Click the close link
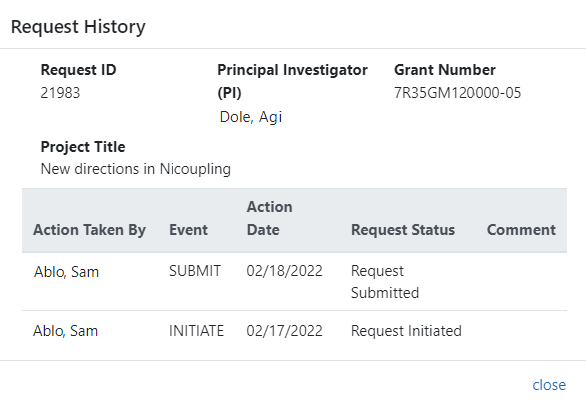586x408 pixels. pyautogui.click(x=549, y=385)
